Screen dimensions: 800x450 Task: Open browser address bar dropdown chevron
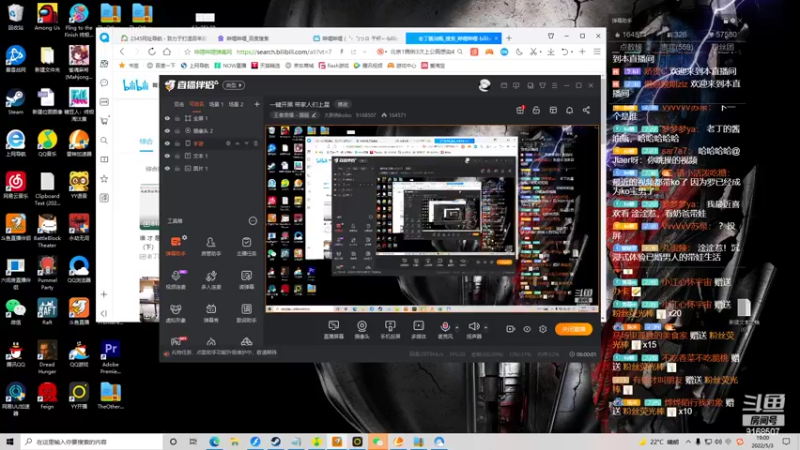click(x=365, y=52)
